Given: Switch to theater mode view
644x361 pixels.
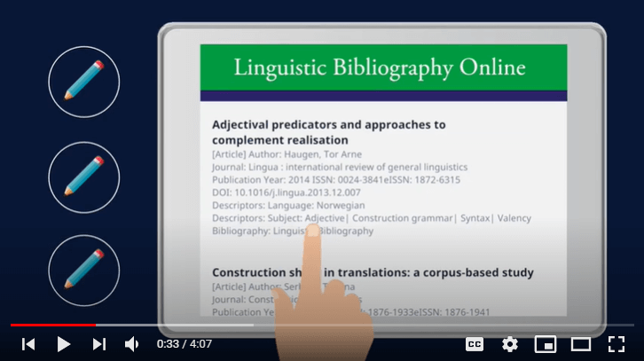Looking at the screenshot, I should point(581,344).
